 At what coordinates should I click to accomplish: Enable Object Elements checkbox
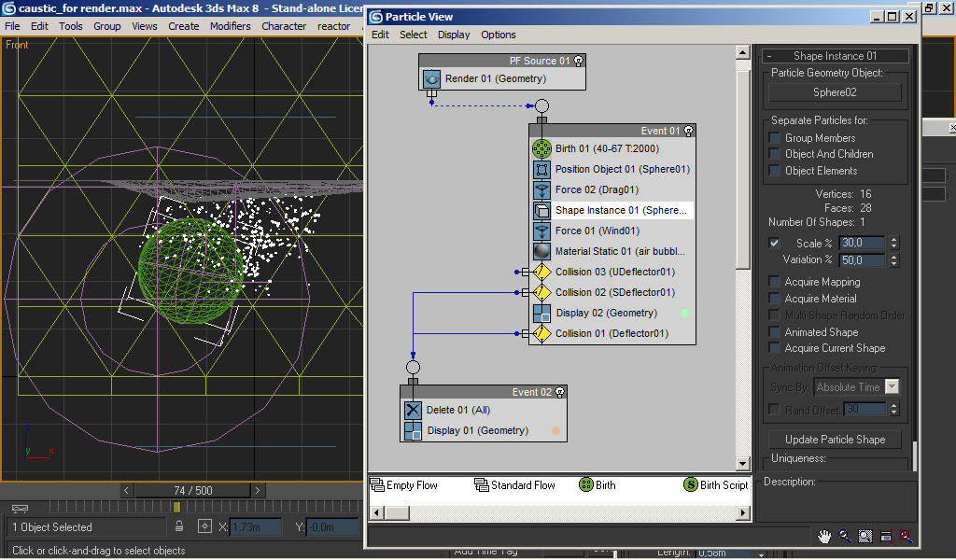click(774, 171)
